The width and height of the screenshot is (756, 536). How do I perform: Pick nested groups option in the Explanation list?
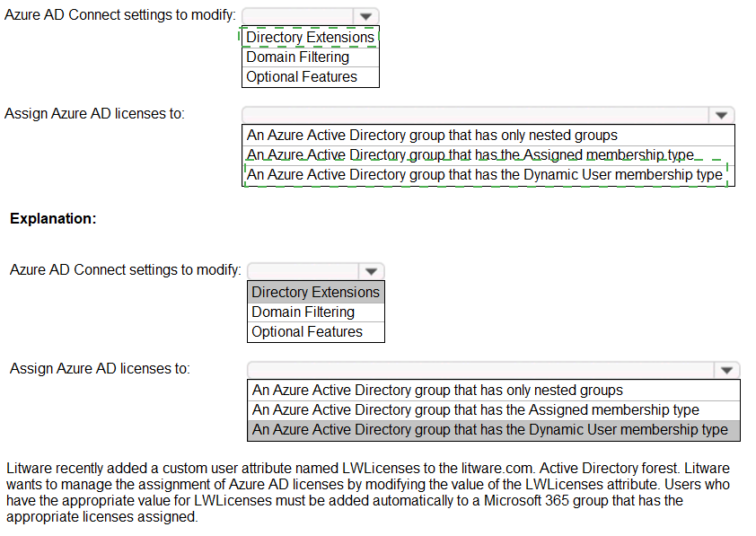(x=437, y=390)
